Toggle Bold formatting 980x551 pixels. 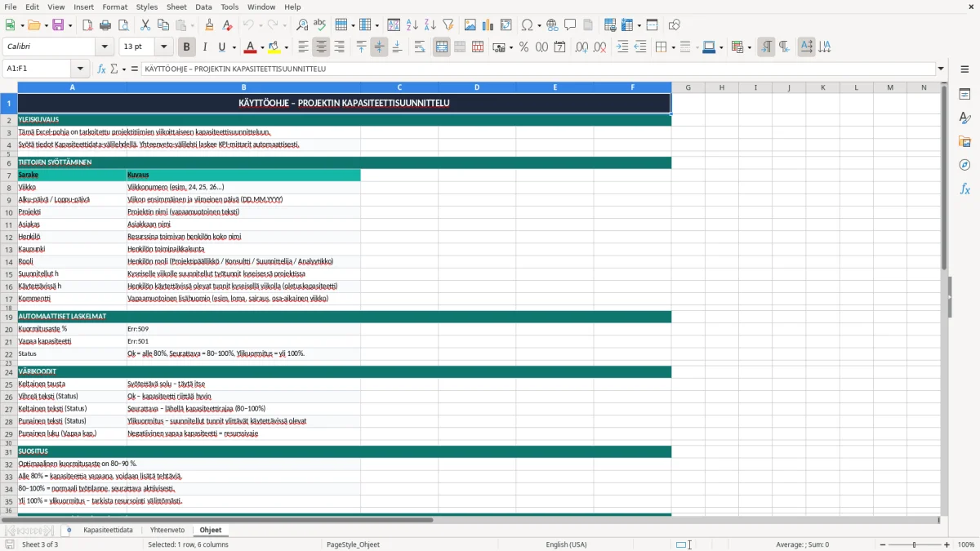tap(186, 47)
